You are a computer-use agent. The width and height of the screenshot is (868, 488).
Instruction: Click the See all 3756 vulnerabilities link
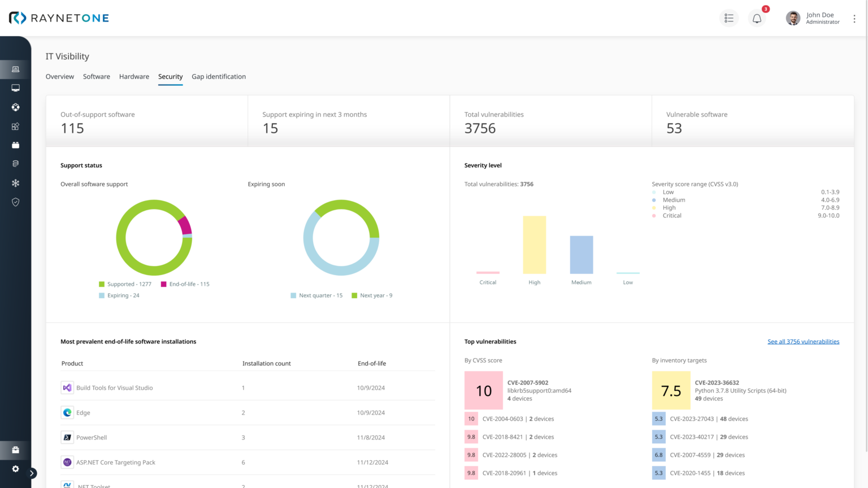click(804, 341)
